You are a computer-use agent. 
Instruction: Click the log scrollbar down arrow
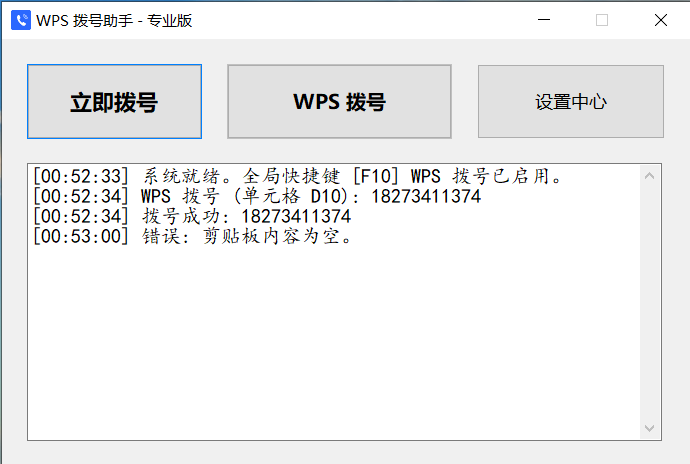pyautogui.click(x=650, y=428)
